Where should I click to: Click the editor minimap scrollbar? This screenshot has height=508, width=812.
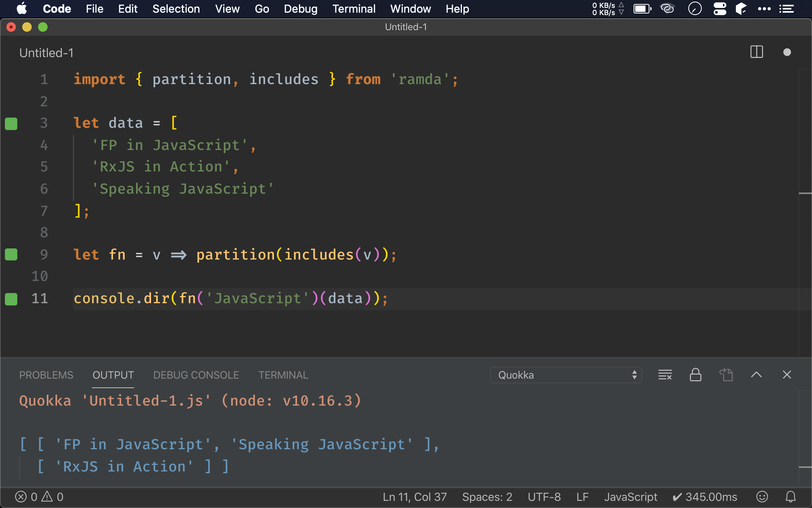click(x=804, y=212)
